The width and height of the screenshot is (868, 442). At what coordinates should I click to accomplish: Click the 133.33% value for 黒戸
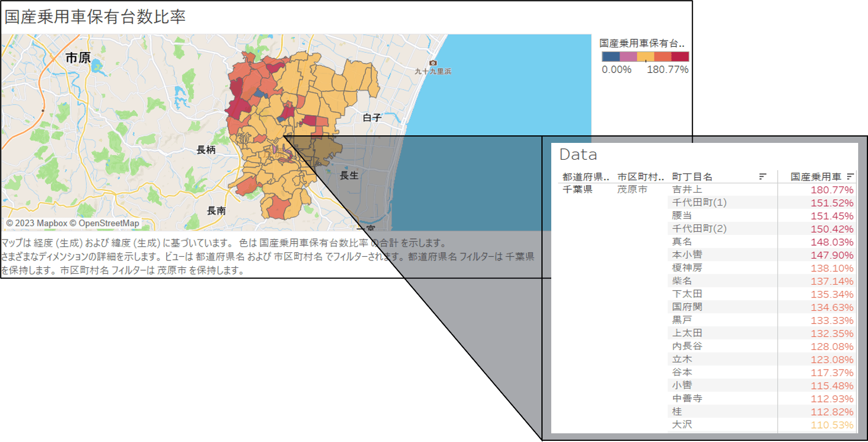pyautogui.click(x=832, y=321)
